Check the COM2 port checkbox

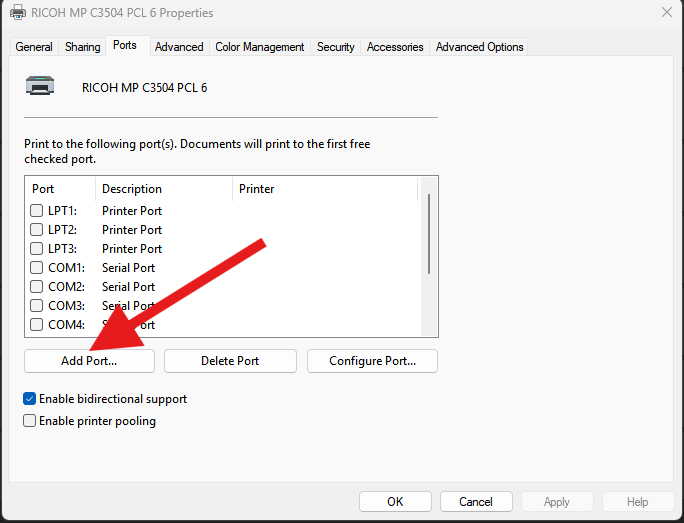37,287
